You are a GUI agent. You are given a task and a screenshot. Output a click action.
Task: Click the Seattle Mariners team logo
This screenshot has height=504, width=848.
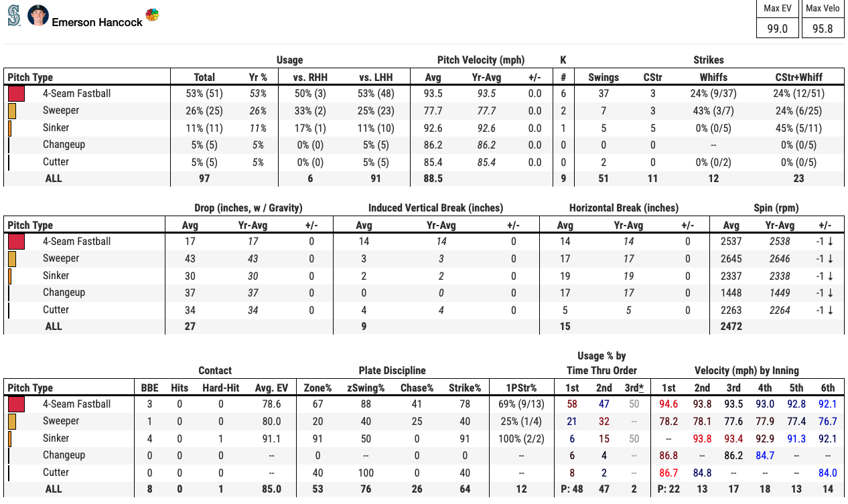[x=14, y=16]
